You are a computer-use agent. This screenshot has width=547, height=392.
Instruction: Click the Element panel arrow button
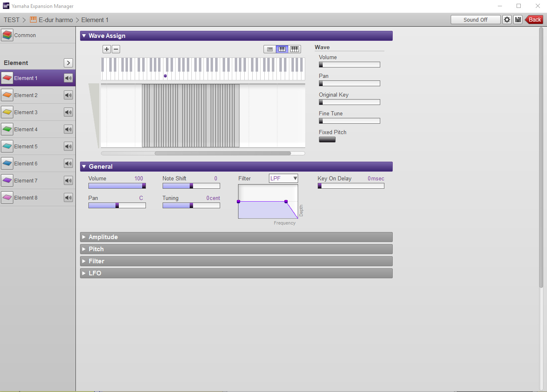pos(68,62)
